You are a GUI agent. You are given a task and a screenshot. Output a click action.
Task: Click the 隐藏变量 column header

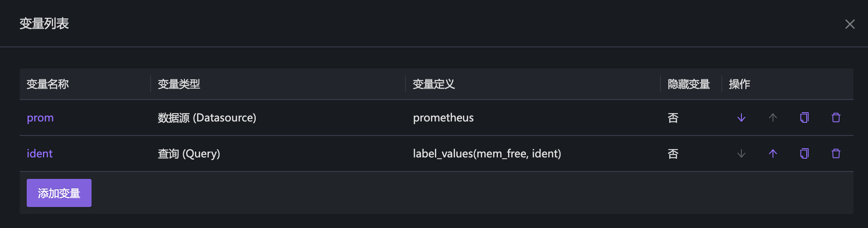[688, 84]
